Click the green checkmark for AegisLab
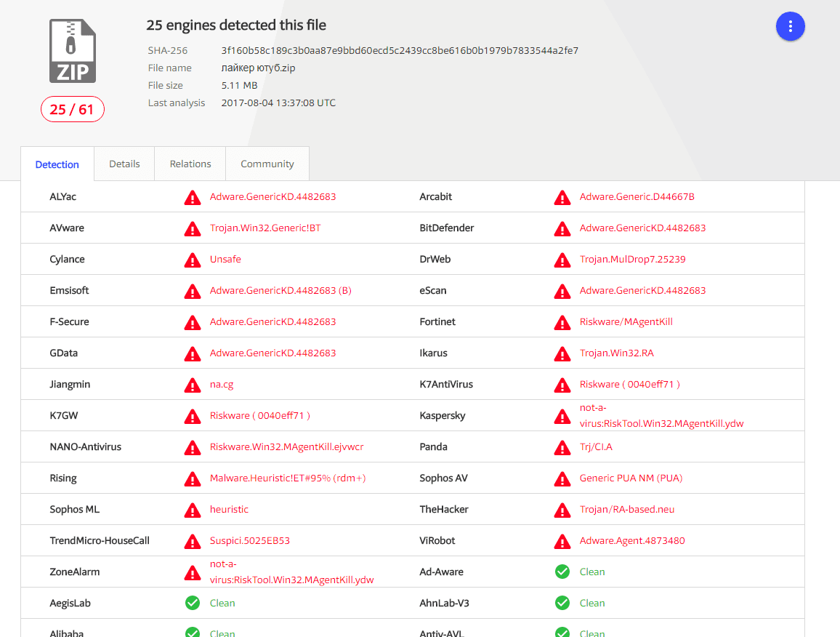Screen dimensions: 840x637 (x=192, y=604)
